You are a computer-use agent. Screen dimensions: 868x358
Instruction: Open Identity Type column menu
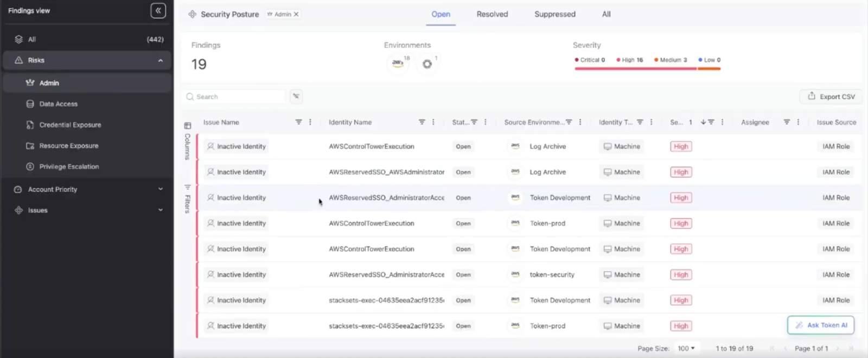(652, 122)
